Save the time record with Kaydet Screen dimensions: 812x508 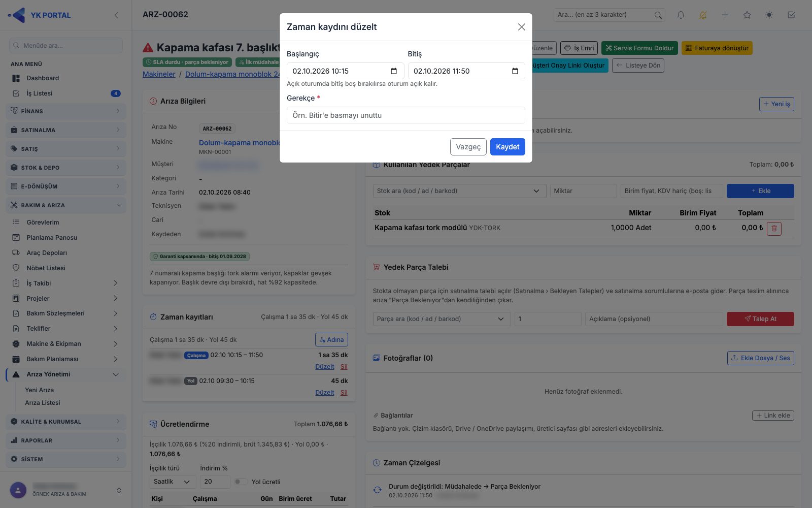pyautogui.click(x=507, y=147)
